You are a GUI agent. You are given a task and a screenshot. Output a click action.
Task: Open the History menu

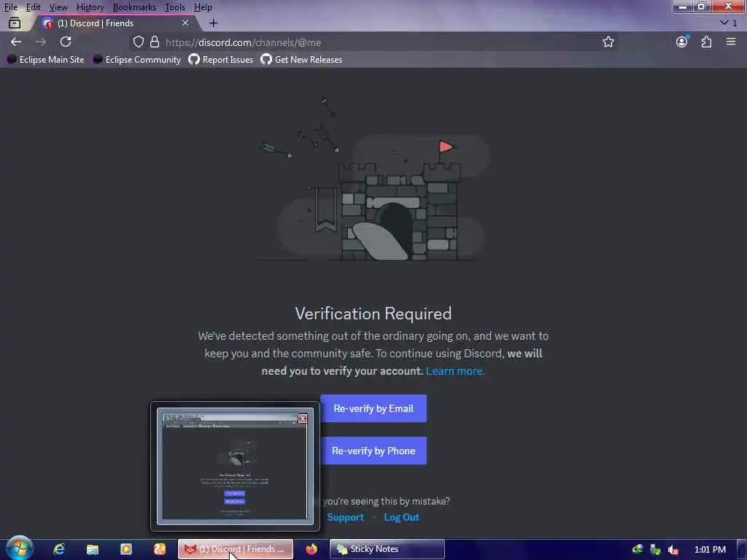pyautogui.click(x=90, y=7)
